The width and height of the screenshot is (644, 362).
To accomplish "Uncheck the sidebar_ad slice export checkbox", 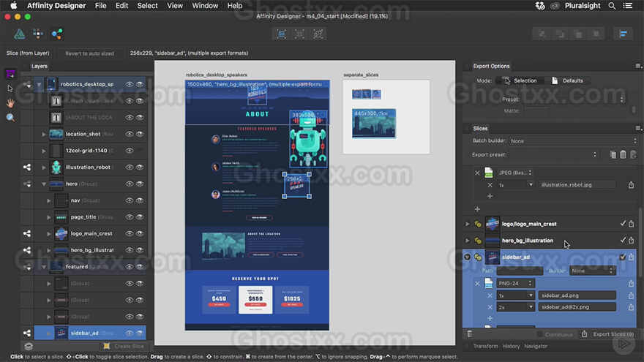I will [623, 257].
